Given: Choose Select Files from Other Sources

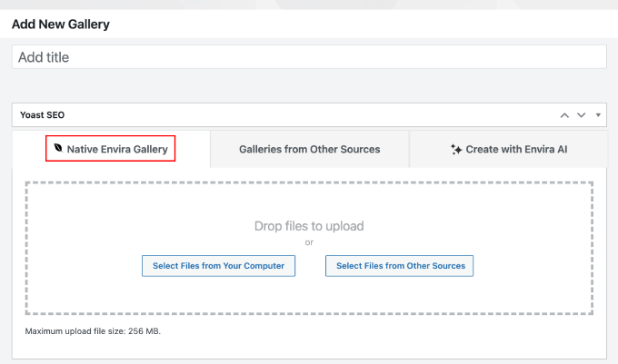Looking at the screenshot, I should click(400, 266).
